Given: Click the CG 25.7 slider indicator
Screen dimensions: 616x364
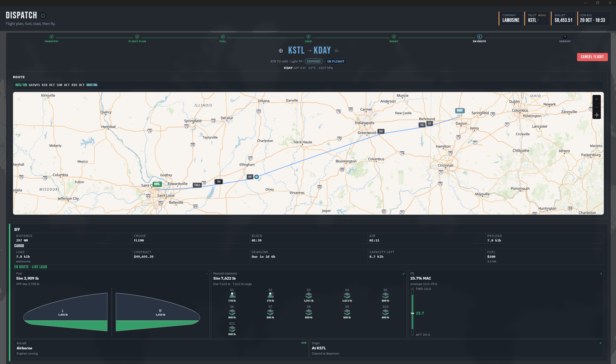Looking at the screenshot, I should 412,313.
